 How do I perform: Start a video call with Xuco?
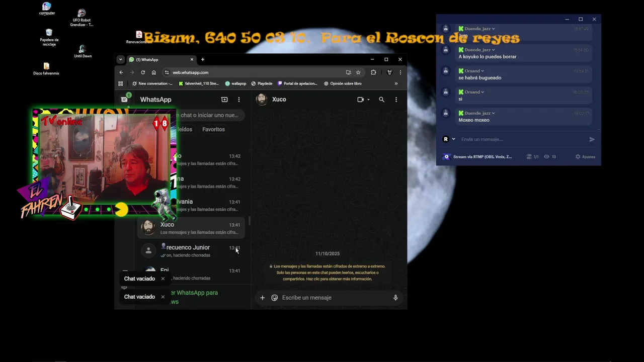(x=360, y=100)
